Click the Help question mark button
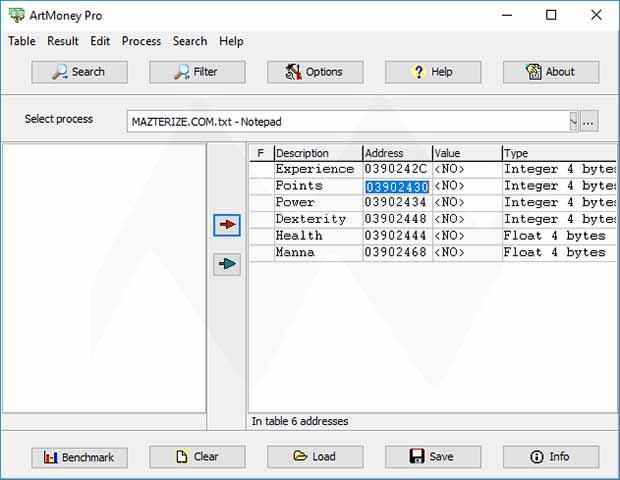The width and height of the screenshot is (620, 480). (x=433, y=72)
